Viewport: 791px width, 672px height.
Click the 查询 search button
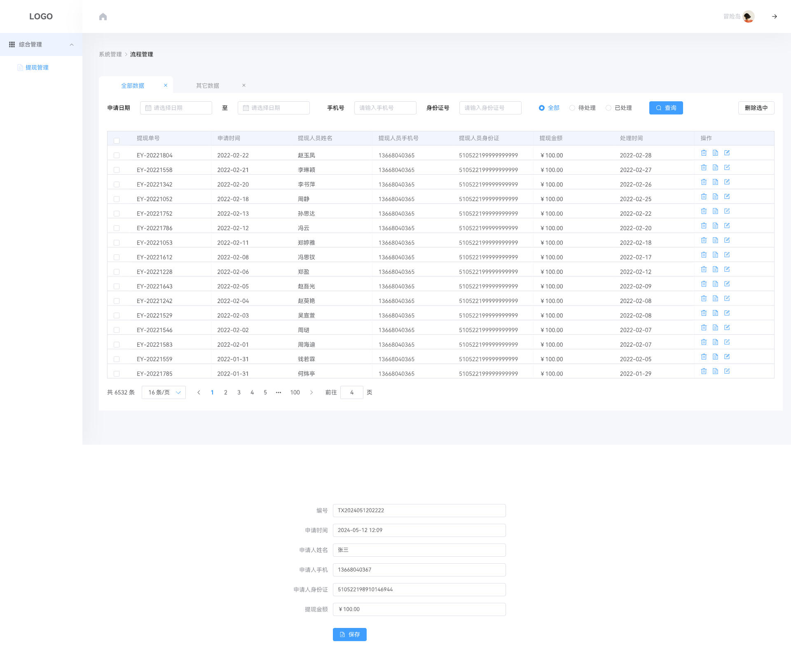(x=666, y=108)
